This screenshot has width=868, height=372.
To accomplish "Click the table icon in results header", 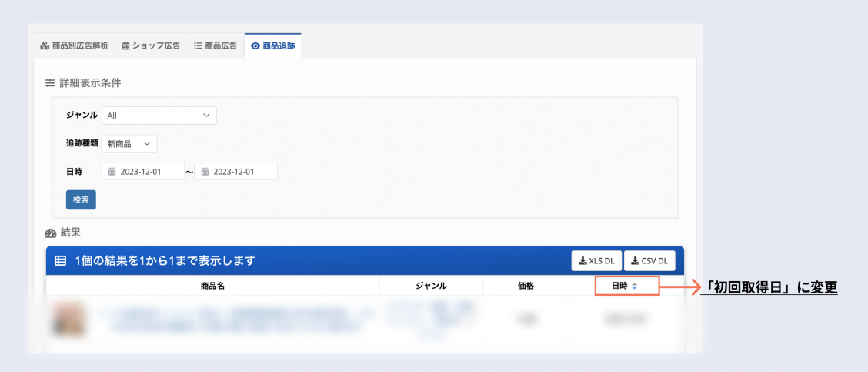I will point(60,261).
